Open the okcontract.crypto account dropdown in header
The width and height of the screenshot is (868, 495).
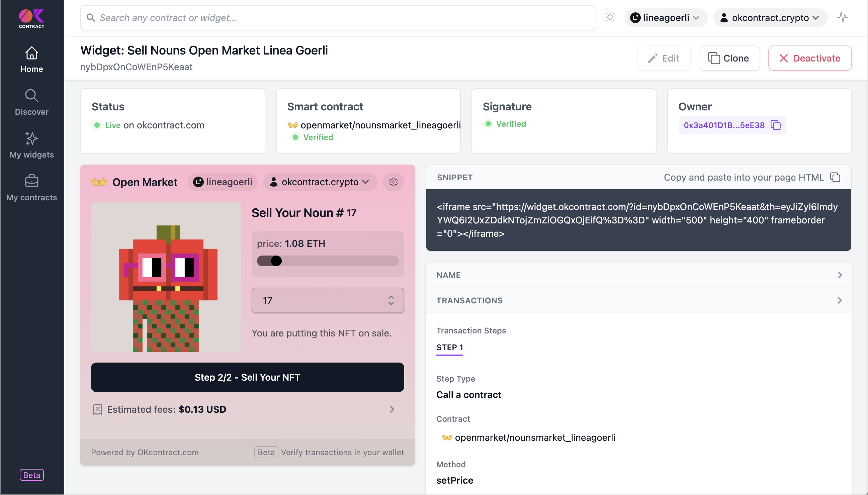coord(770,18)
